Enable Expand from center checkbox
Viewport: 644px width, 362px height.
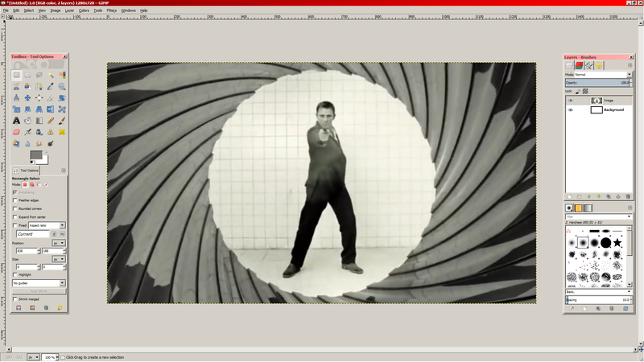14,216
